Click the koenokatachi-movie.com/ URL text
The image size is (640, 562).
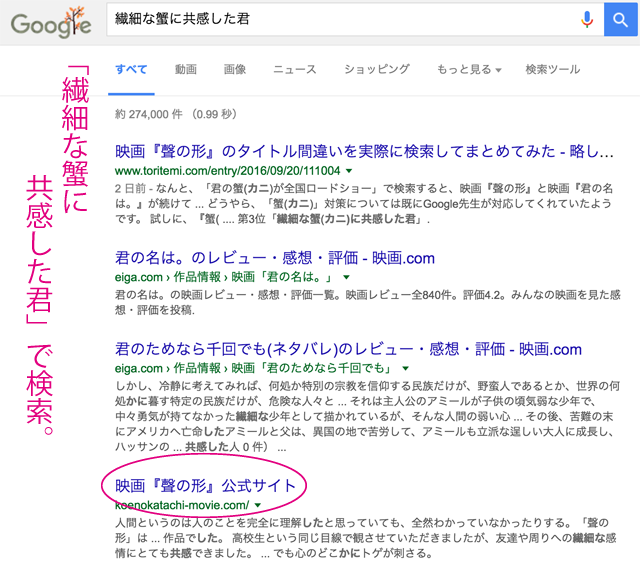[182, 505]
